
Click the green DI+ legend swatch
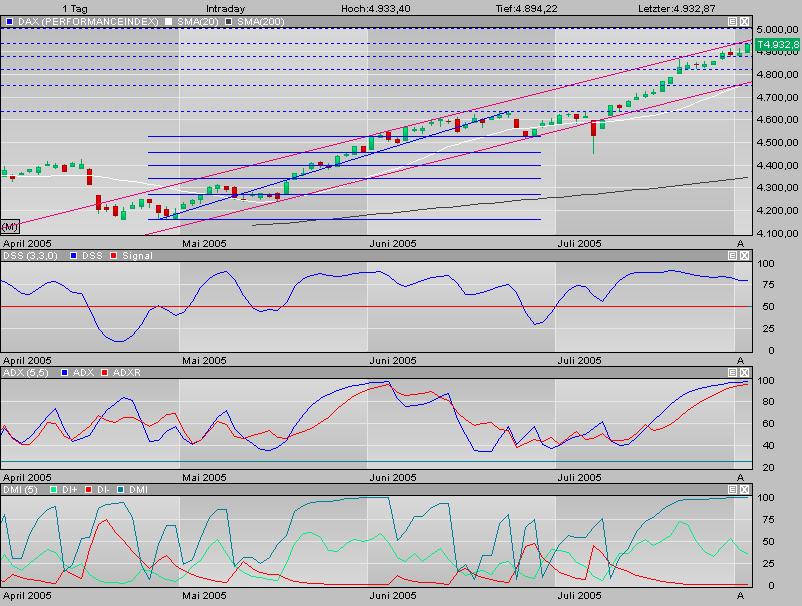pyautogui.click(x=53, y=490)
